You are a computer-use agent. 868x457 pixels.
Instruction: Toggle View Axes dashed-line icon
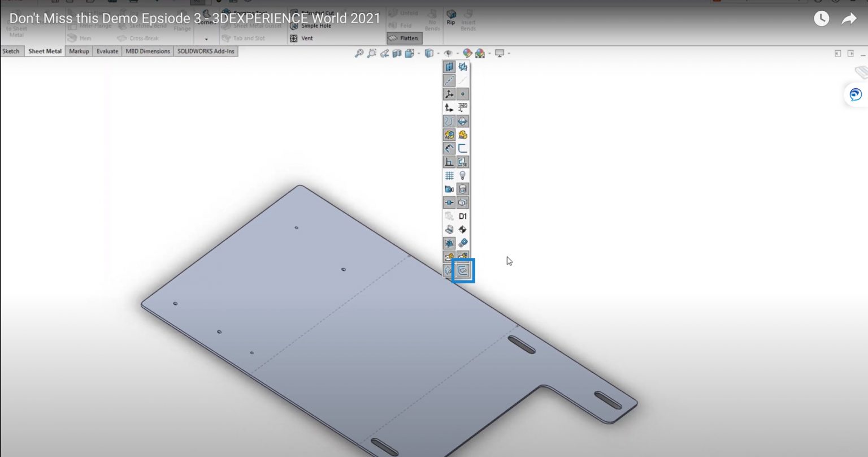(x=449, y=80)
